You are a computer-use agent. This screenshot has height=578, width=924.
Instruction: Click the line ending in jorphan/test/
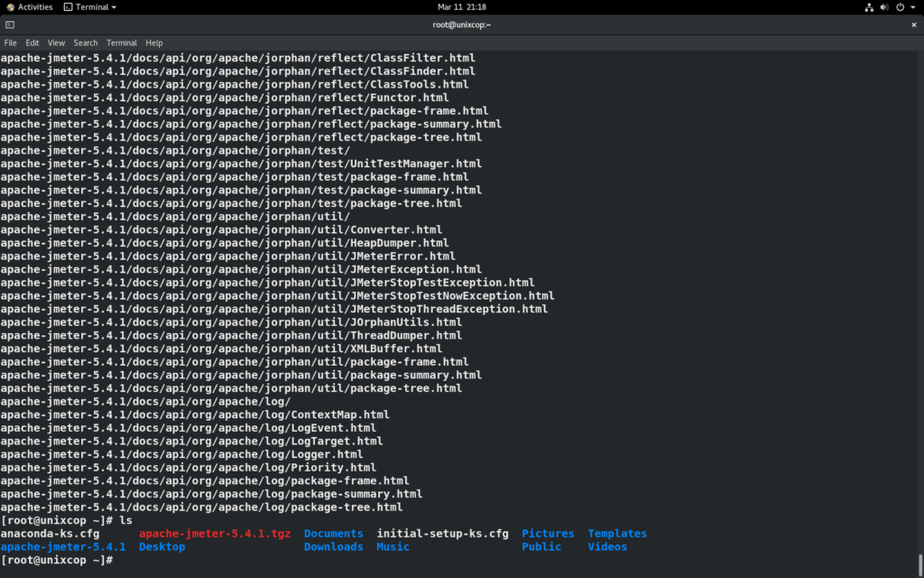(x=175, y=151)
